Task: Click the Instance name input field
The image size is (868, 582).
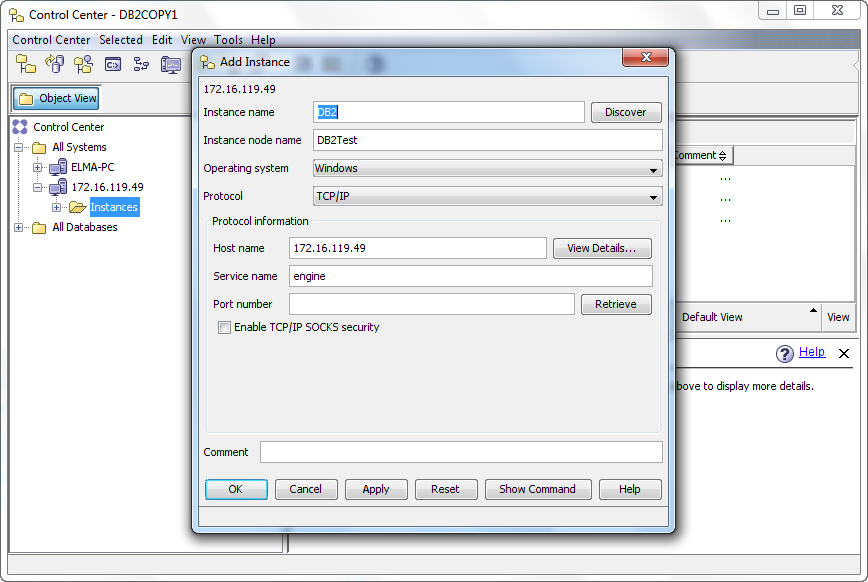Action: click(x=449, y=112)
